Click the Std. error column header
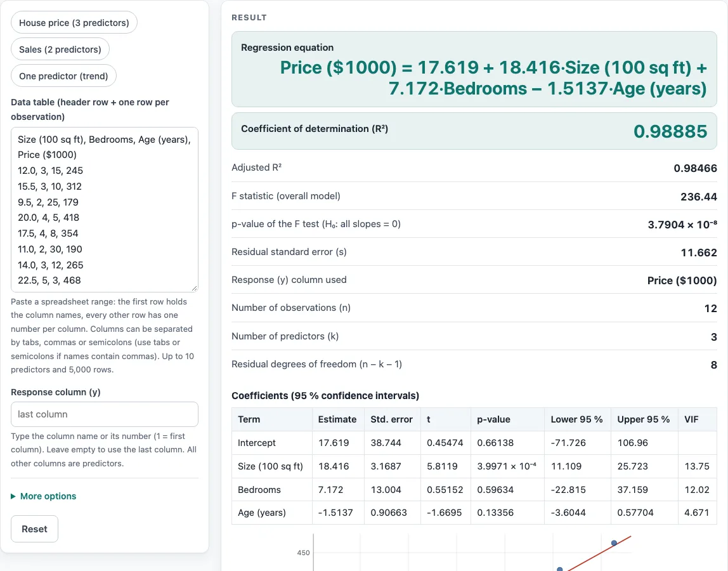728x571 pixels. (393, 419)
